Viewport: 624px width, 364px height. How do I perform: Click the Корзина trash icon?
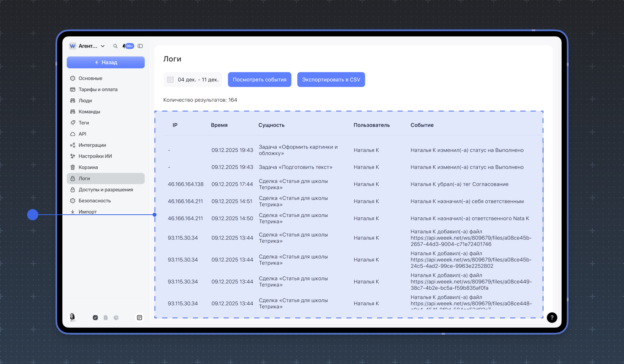tap(73, 168)
